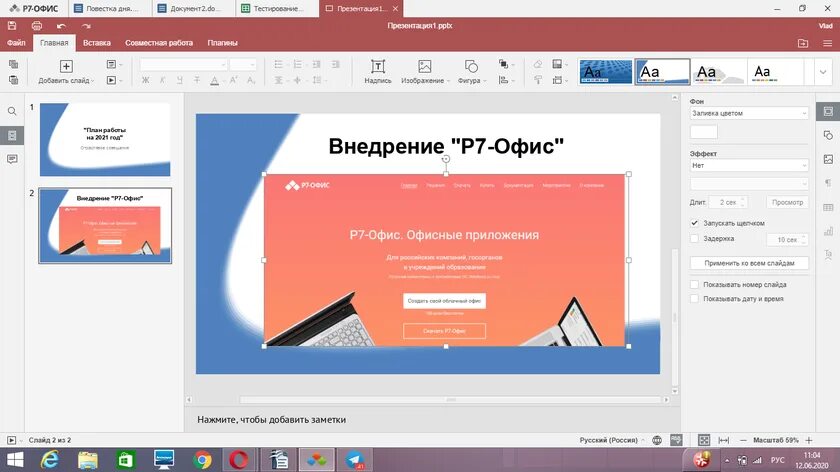The width and height of the screenshot is (840, 472).
Task: Open font color picker (A with underline)
Action: coord(214,80)
